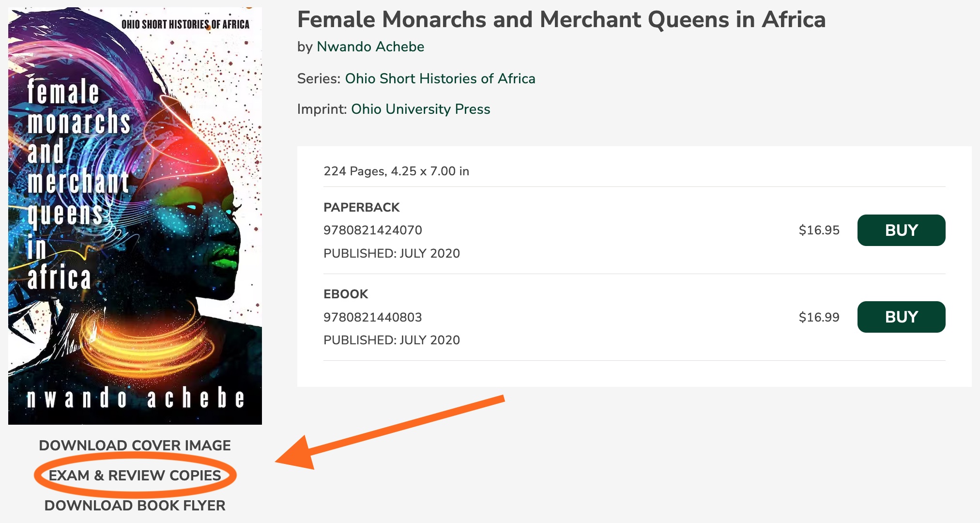The image size is (980, 523).
Task: Click the paperback ISBN 9780821424070
Action: [x=373, y=230]
